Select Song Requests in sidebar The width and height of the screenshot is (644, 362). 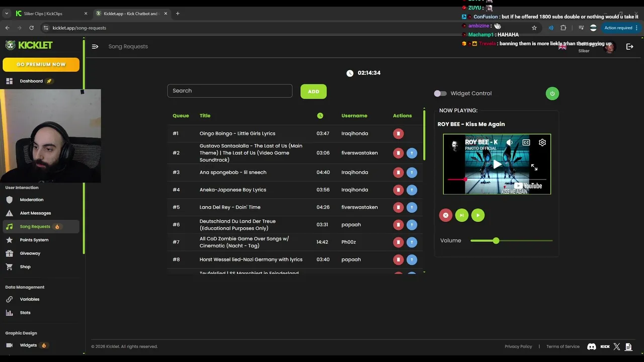pyautogui.click(x=40, y=227)
